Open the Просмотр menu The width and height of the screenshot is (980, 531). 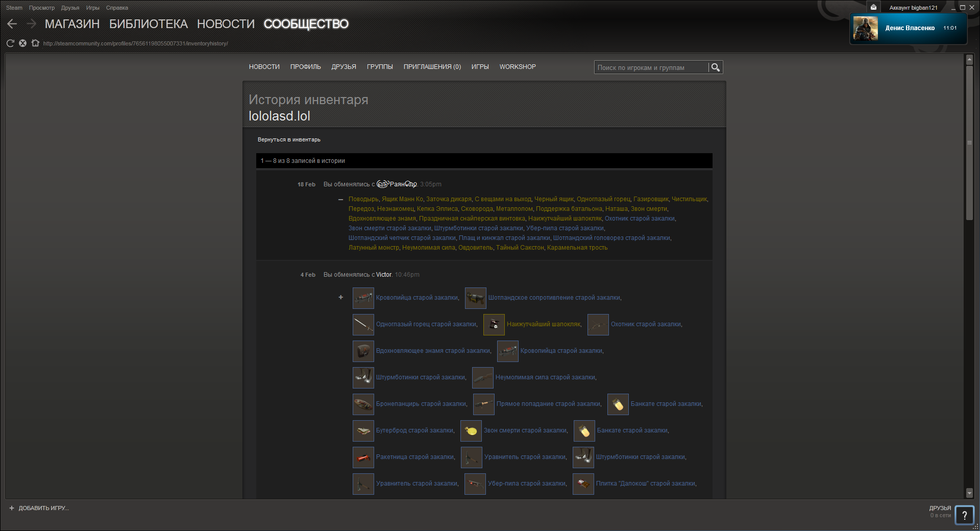click(42, 8)
